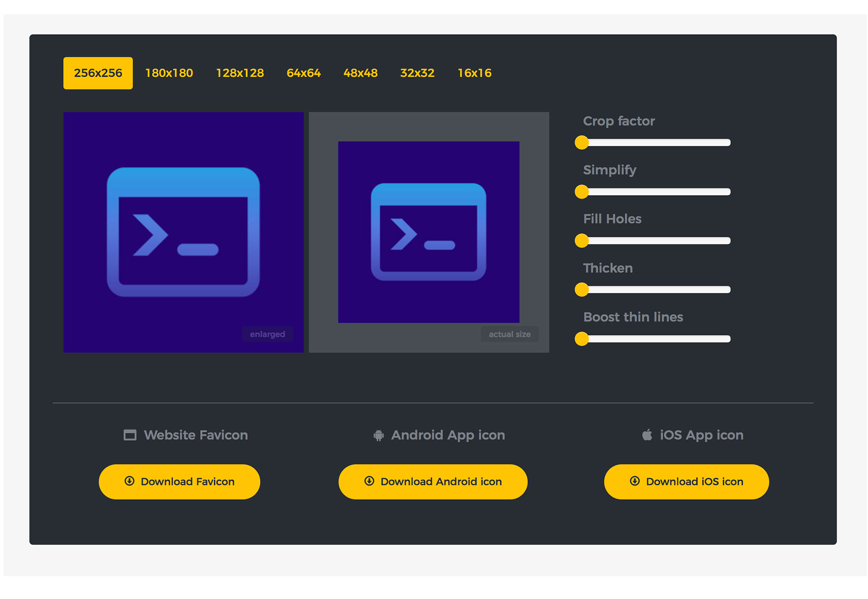Open the 64x64 size tab
This screenshot has height=599, width=868.
point(304,73)
